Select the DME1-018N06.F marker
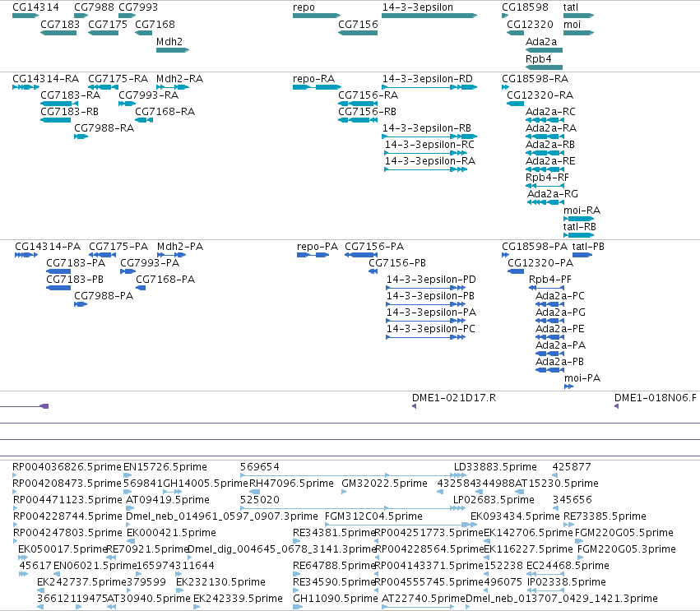The image size is (700, 611). (x=617, y=406)
